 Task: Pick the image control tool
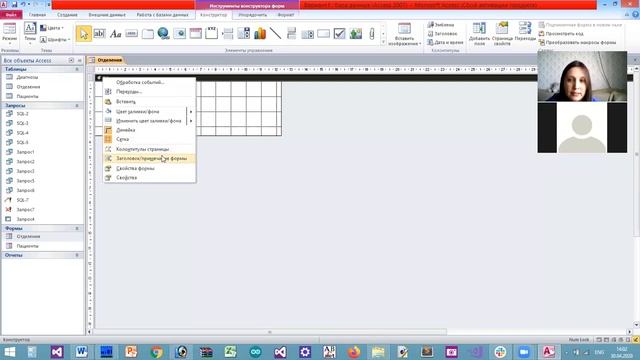pyautogui.click(x=356, y=33)
